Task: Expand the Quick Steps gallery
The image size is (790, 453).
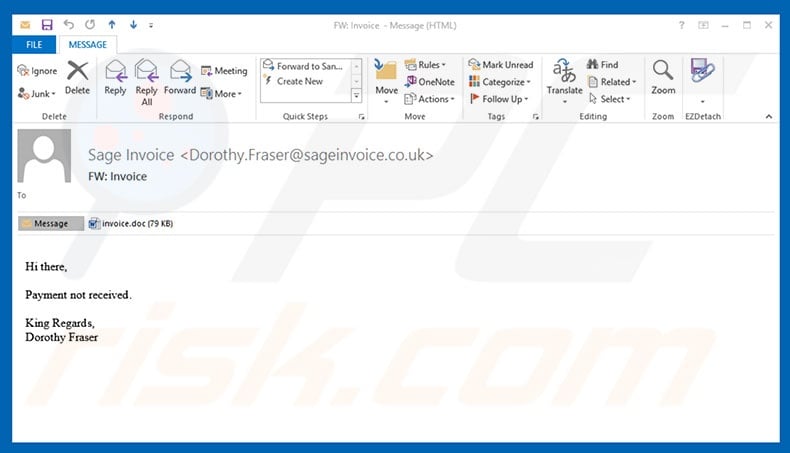Action: pyautogui.click(x=357, y=95)
